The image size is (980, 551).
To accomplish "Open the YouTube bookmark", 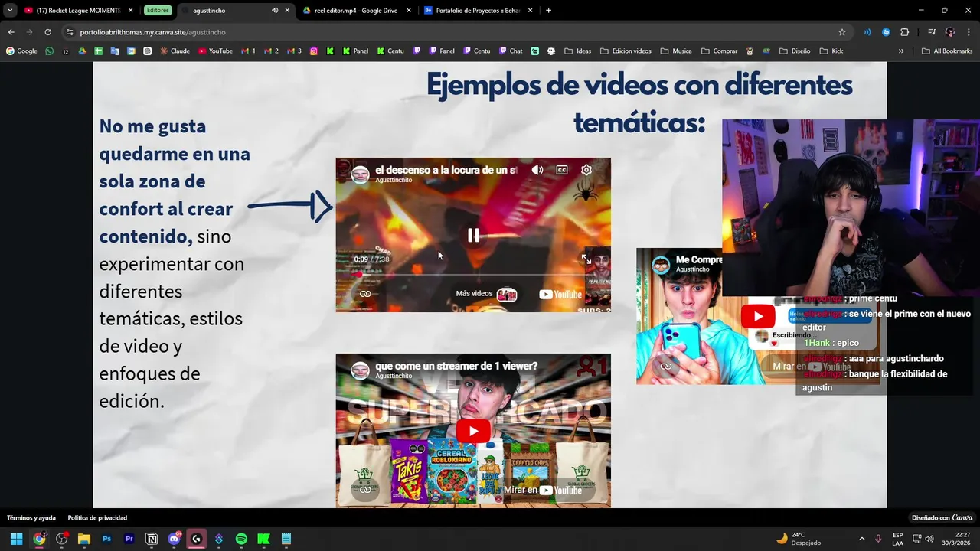I will coord(215,51).
